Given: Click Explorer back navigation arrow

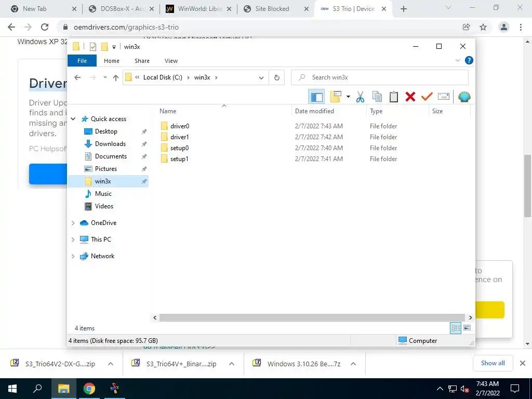Looking at the screenshot, I should pyautogui.click(x=77, y=77).
